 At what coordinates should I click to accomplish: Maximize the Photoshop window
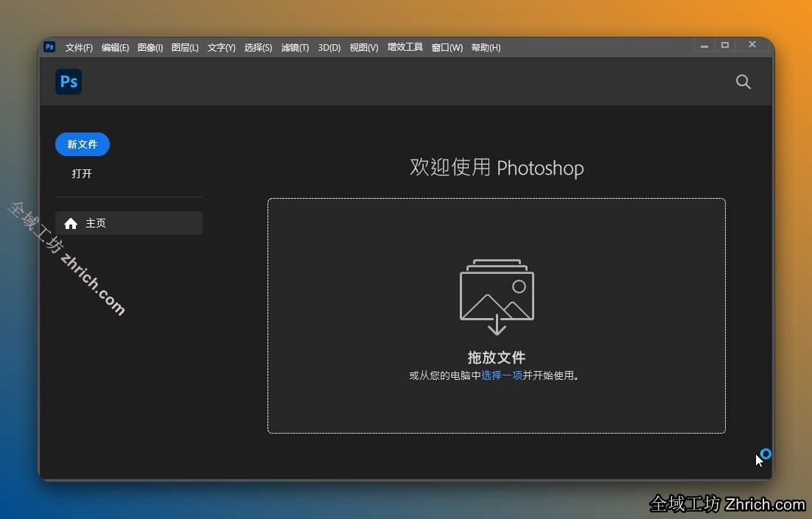coord(725,45)
